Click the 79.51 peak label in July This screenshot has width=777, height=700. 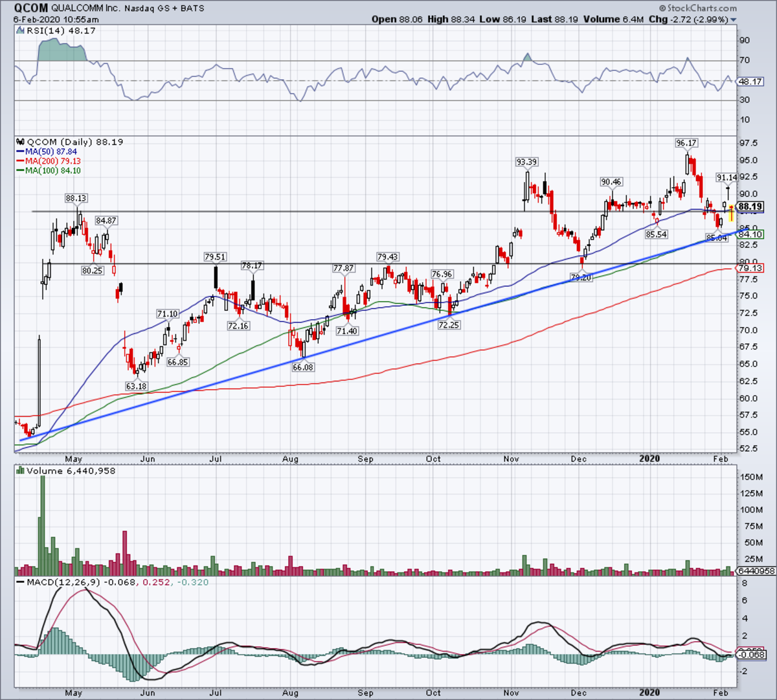pos(215,257)
